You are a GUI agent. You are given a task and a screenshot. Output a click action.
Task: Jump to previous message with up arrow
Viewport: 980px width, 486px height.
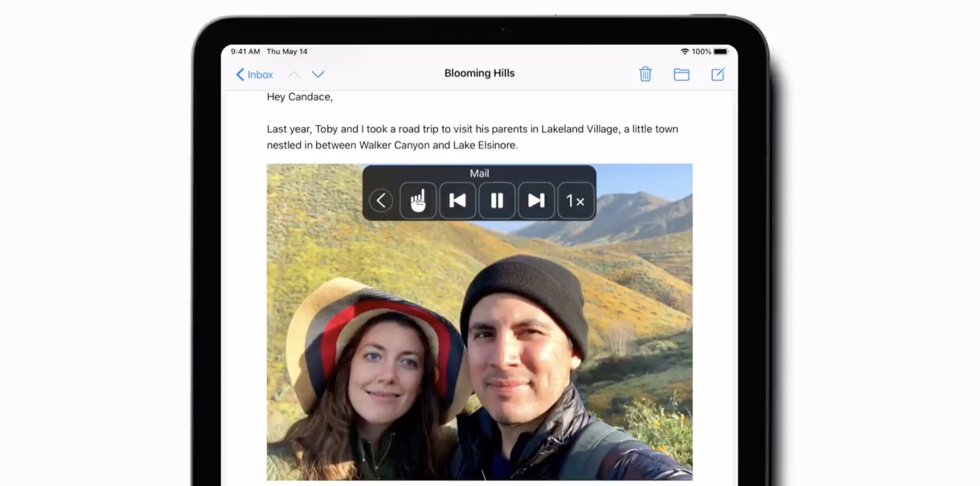coord(295,75)
